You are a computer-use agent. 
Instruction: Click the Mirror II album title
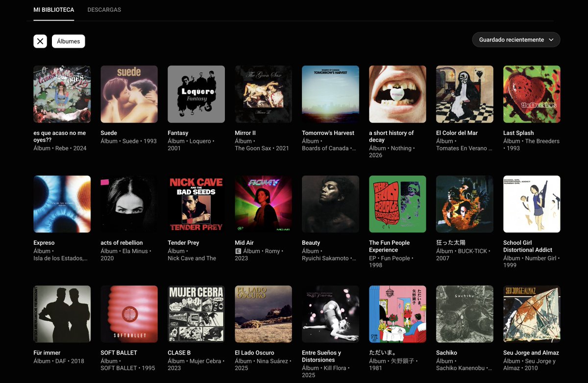[x=245, y=133]
